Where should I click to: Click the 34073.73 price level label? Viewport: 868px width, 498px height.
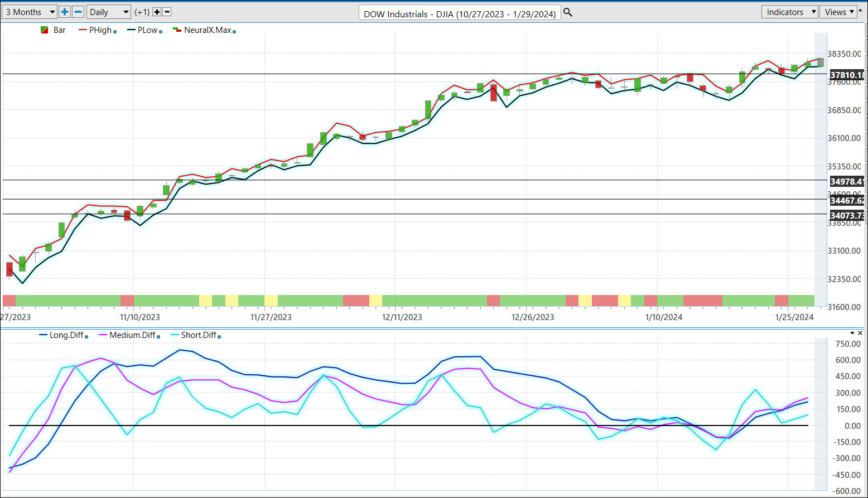[847, 215]
